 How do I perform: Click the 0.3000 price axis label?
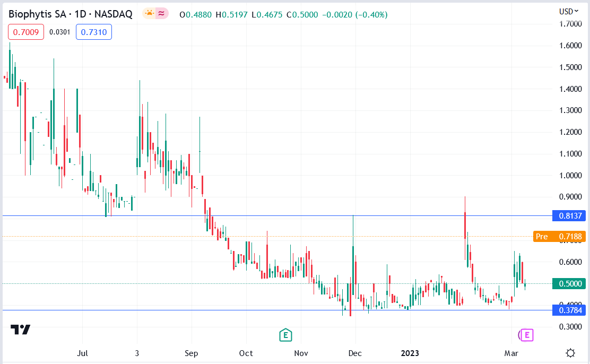(570, 327)
